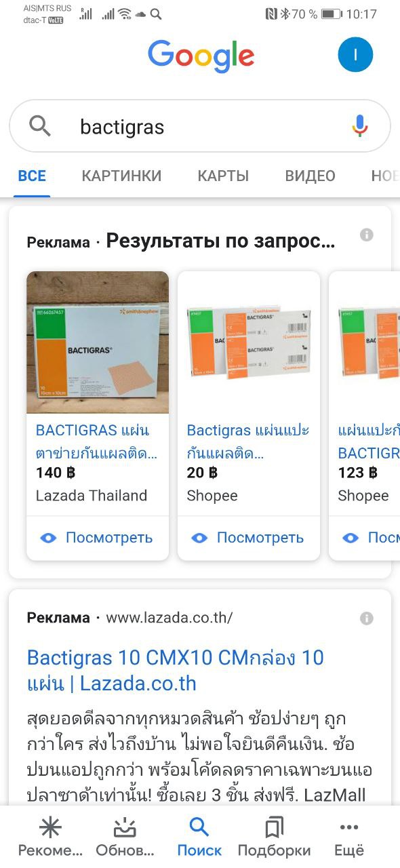
Task: Switch to the ВИДЕО tab
Action: 310,176
